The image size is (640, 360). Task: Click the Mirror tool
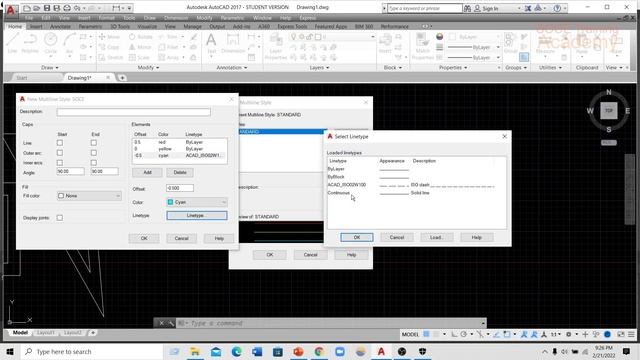[140, 47]
